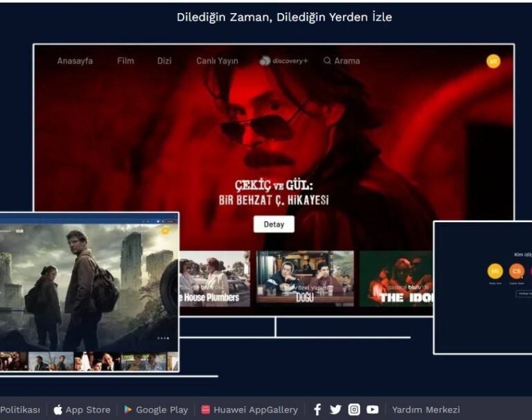Viewport: 532px width, 420px height.
Task: Open the Doğu series thumbnail
Action: pyautogui.click(x=305, y=279)
